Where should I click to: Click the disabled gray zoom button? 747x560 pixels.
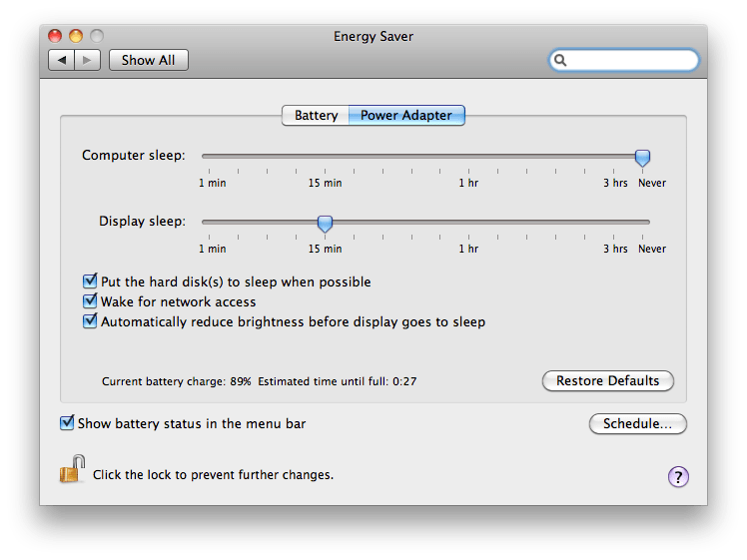click(97, 36)
